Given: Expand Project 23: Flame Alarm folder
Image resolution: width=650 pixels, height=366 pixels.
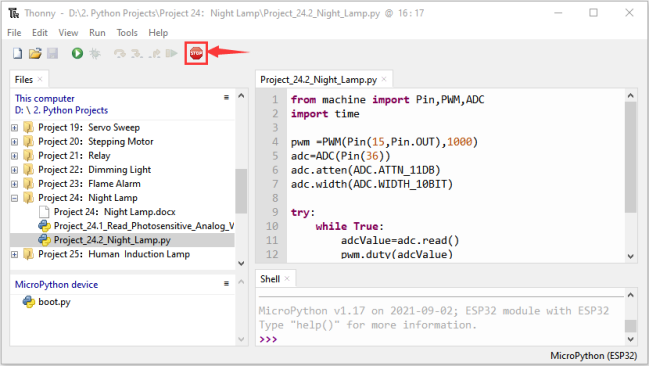Looking at the screenshot, I should tap(15, 184).
